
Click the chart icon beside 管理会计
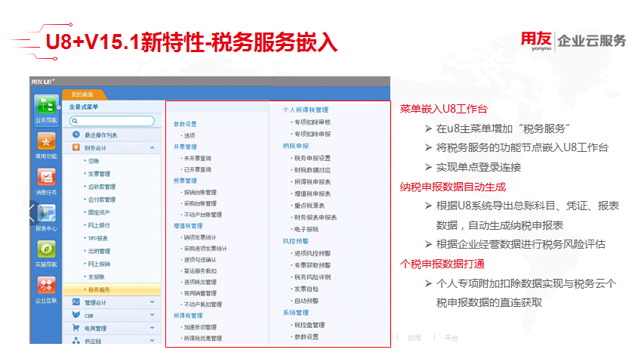76,302
